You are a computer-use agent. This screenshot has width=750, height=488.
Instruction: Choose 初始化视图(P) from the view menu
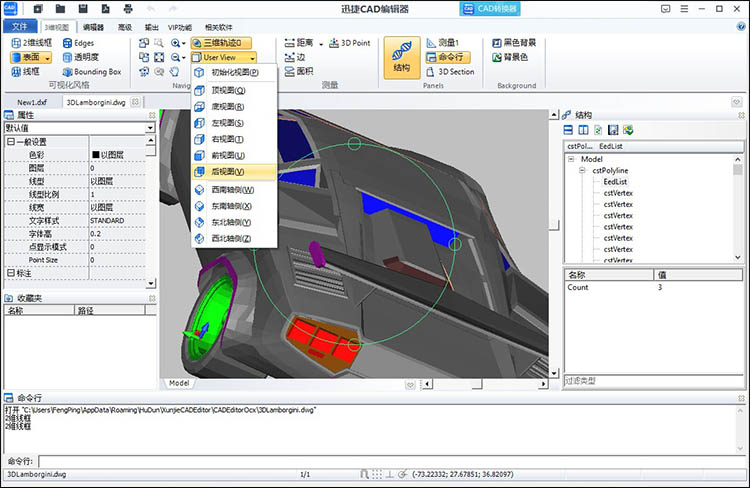coord(234,72)
